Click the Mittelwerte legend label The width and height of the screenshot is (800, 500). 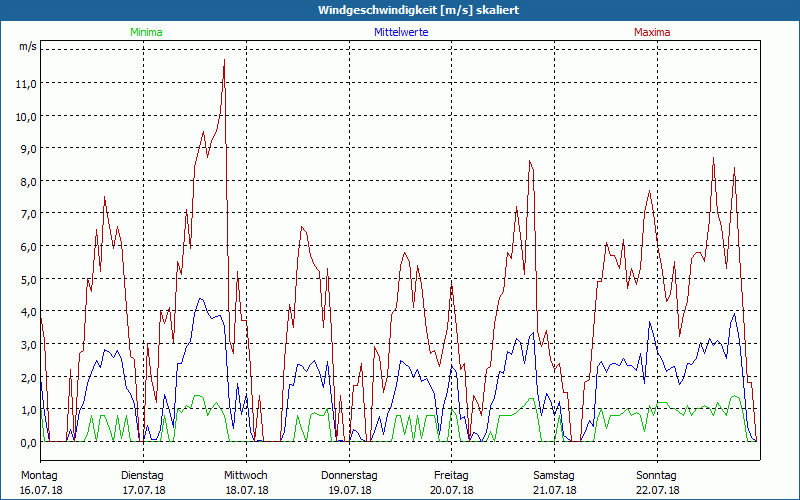400,32
